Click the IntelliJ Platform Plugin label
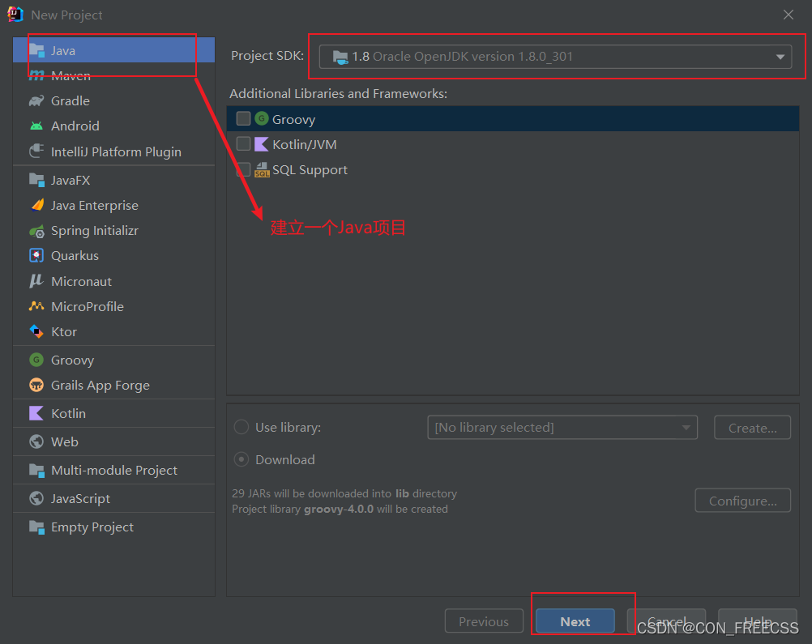 (x=116, y=151)
